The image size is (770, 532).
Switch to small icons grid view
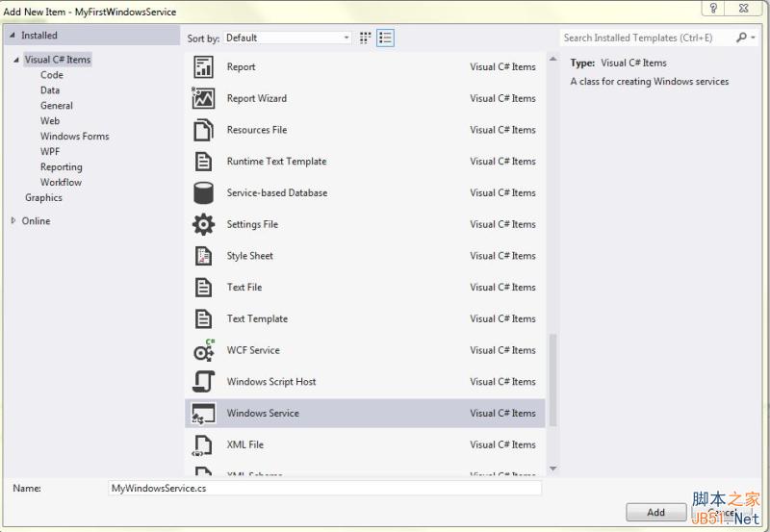point(365,38)
